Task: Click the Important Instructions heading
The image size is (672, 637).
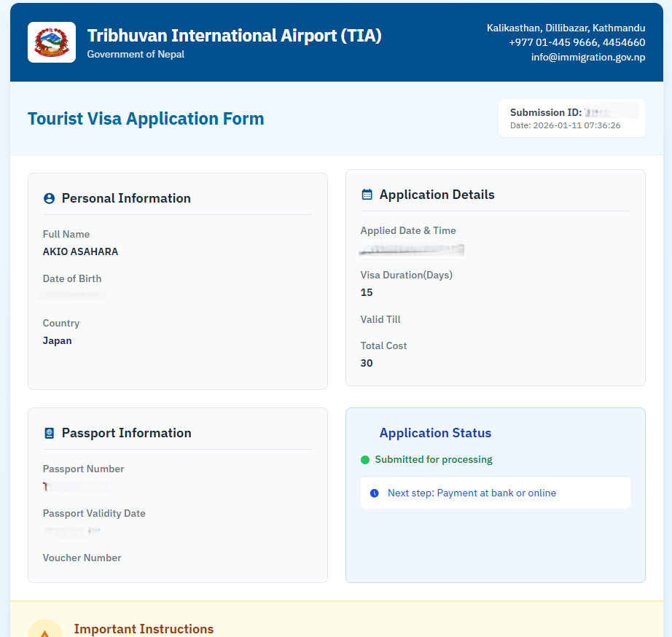Action: click(x=144, y=629)
